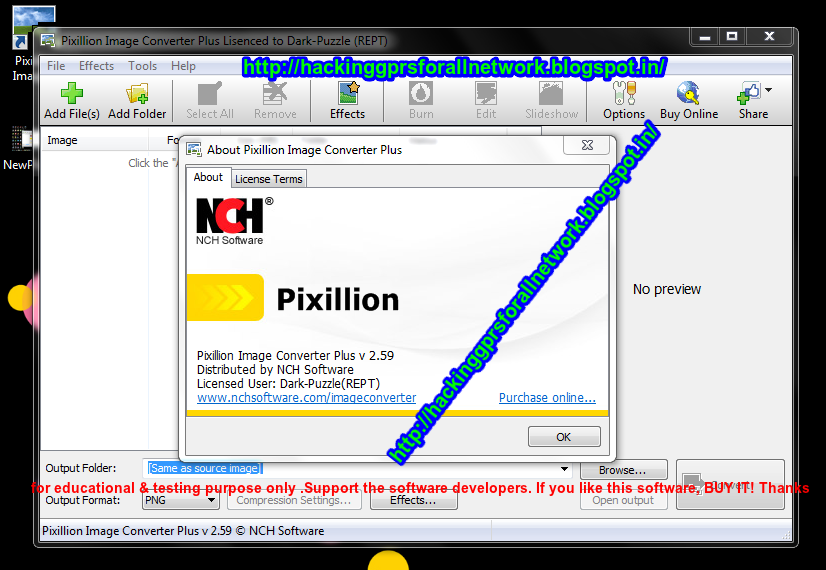Viewport: 826px width, 570px height.
Task: Click 'Distributed by NCH Software' text
Action: click(x=275, y=369)
